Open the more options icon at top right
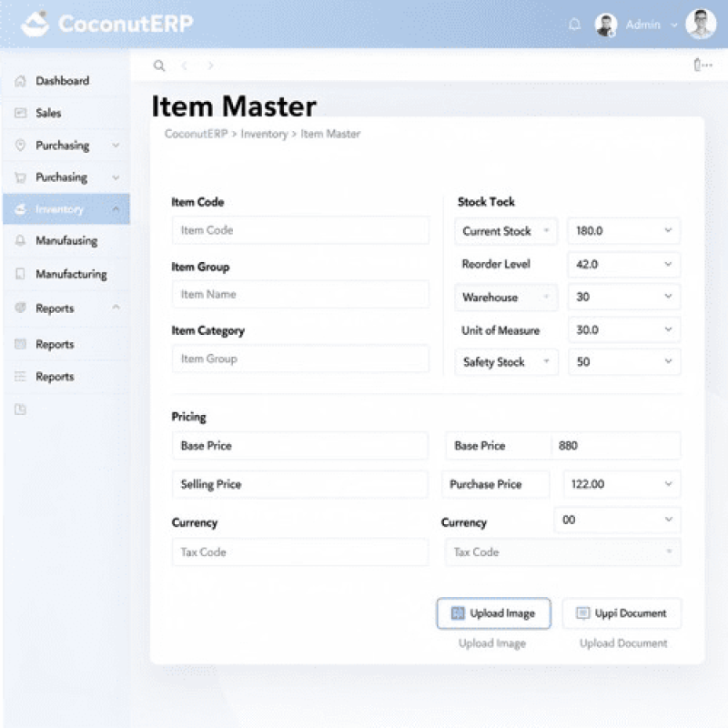This screenshot has width=728, height=728. (x=702, y=65)
